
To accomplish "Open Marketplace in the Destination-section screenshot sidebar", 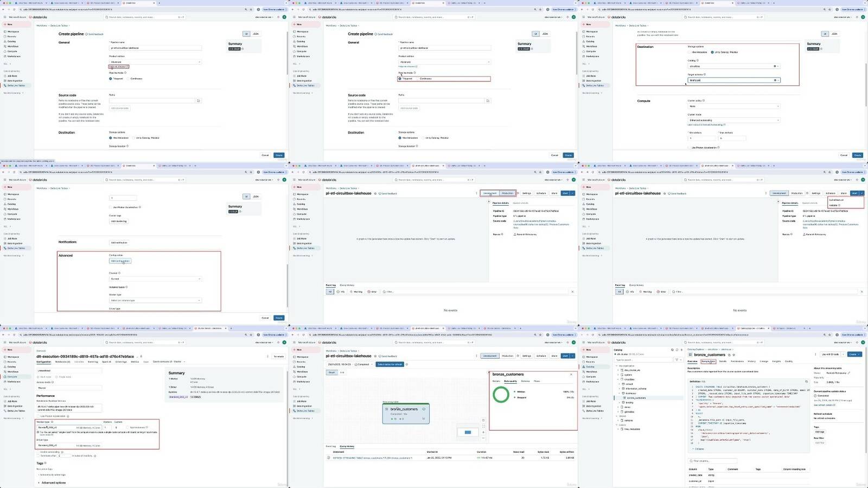I will (x=592, y=56).
